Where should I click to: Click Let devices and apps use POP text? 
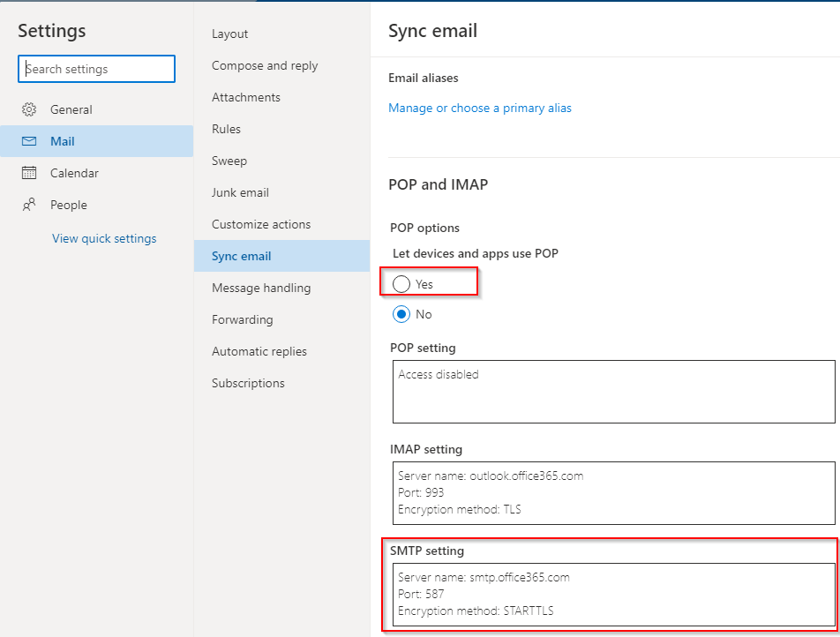click(x=476, y=253)
